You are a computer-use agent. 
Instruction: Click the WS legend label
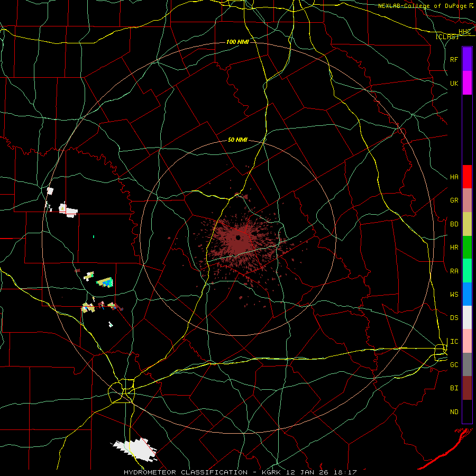[454, 295]
